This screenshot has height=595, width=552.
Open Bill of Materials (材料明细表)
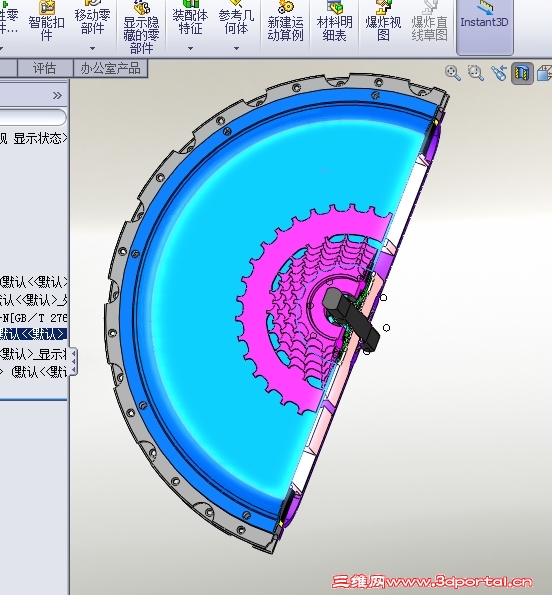pos(334,21)
